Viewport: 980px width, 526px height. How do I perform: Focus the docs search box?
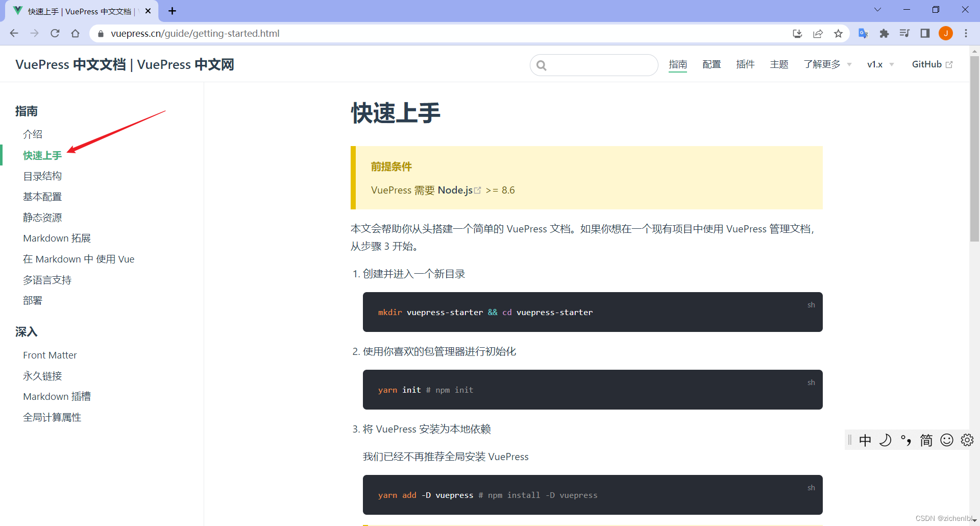(x=594, y=65)
